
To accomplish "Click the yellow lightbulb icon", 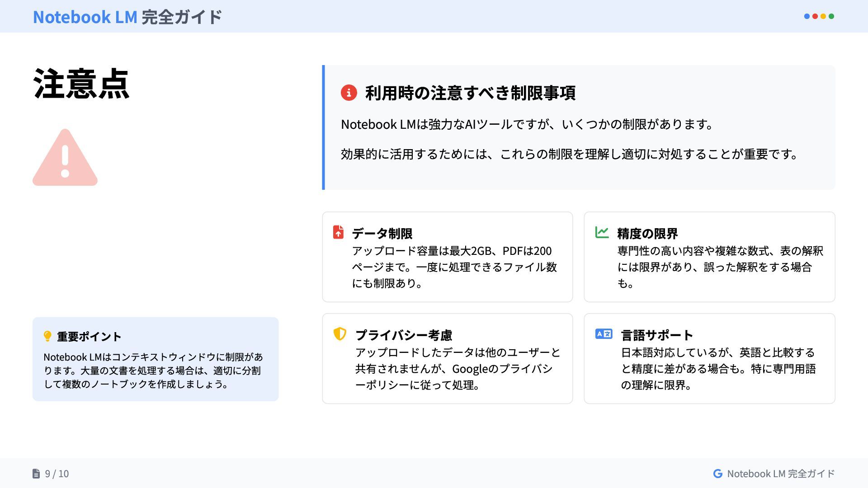I will click(x=47, y=336).
